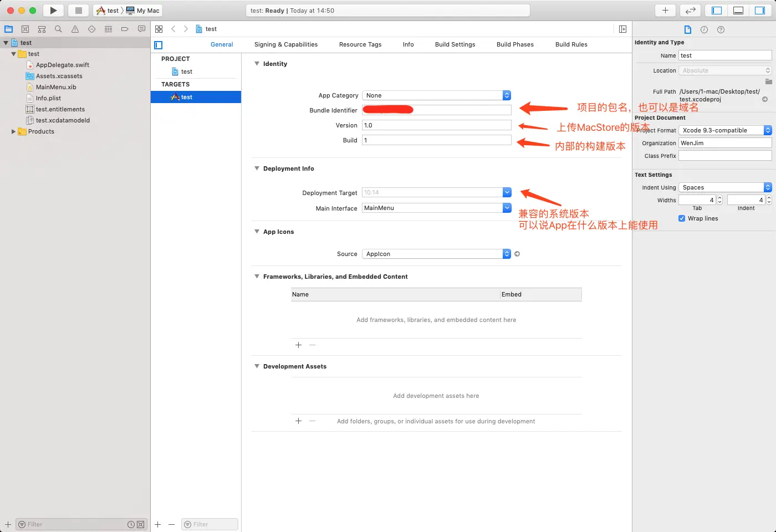Adjust the Tab width stepper
This screenshot has width=776, height=532.
click(x=720, y=200)
